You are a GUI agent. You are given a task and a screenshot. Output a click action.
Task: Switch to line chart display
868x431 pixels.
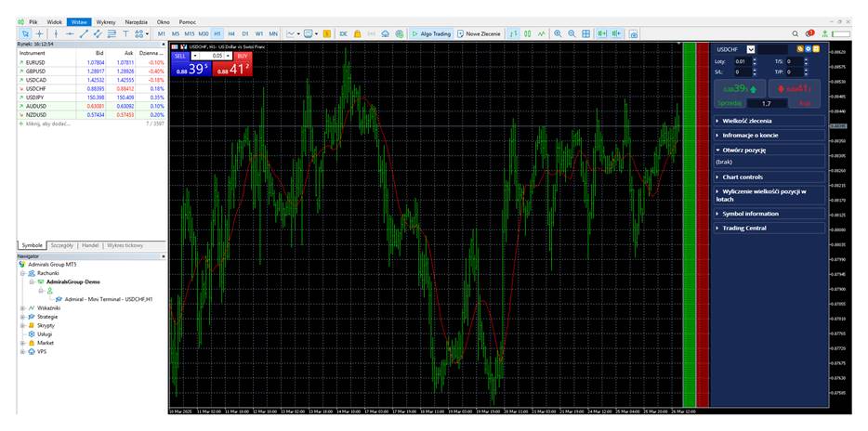(542, 33)
